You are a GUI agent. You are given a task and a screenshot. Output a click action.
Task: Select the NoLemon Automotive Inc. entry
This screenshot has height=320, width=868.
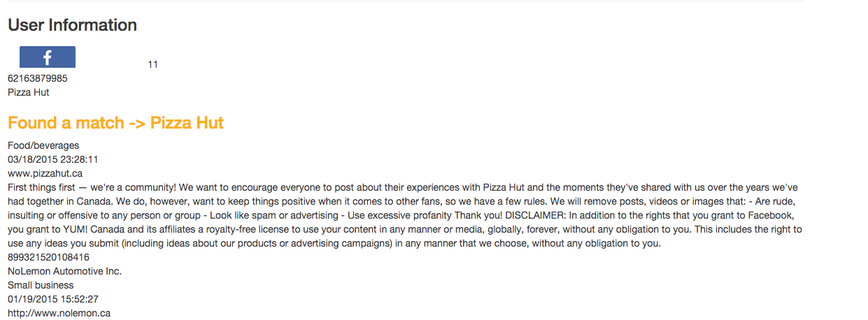click(64, 271)
